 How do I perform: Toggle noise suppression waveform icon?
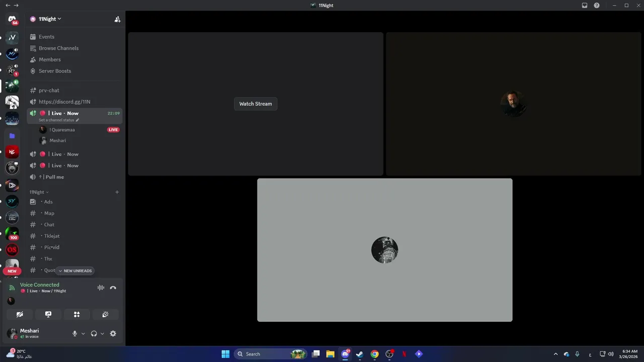pyautogui.click(x=101, y=288)
